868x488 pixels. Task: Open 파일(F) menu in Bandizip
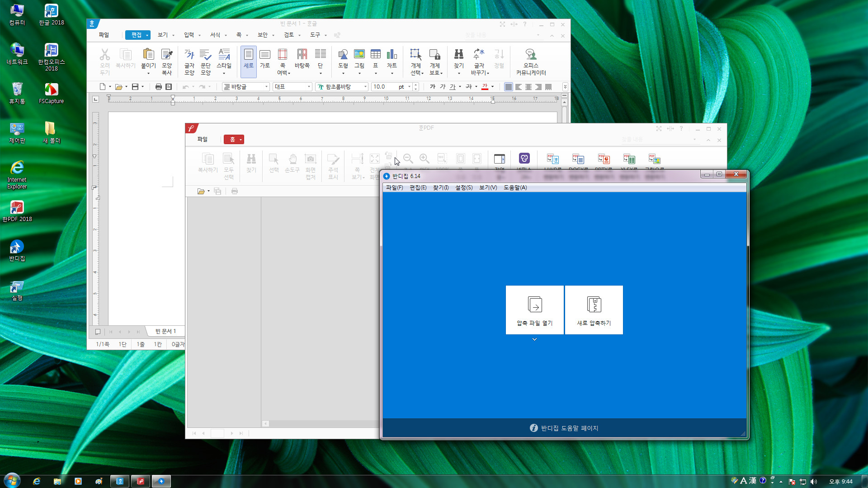394,188
